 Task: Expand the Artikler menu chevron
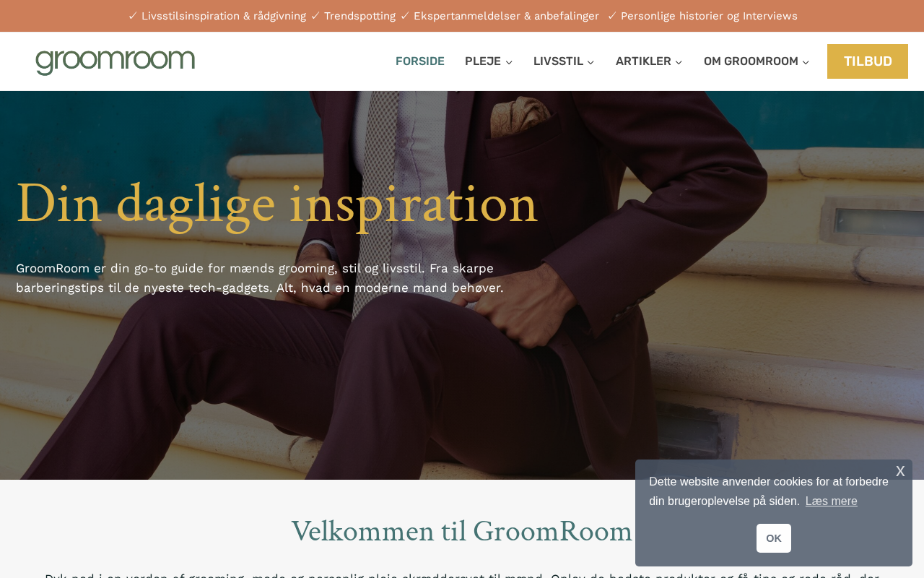(679, 62)
